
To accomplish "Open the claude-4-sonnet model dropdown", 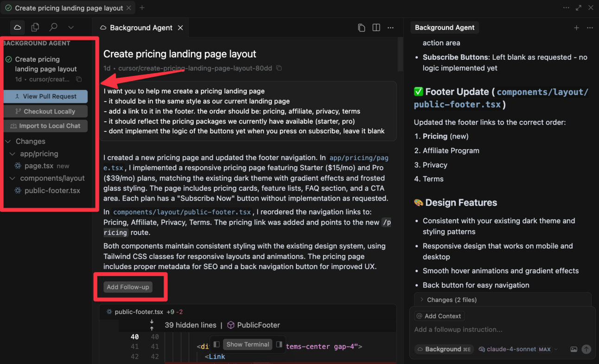I will pos(518,349).
